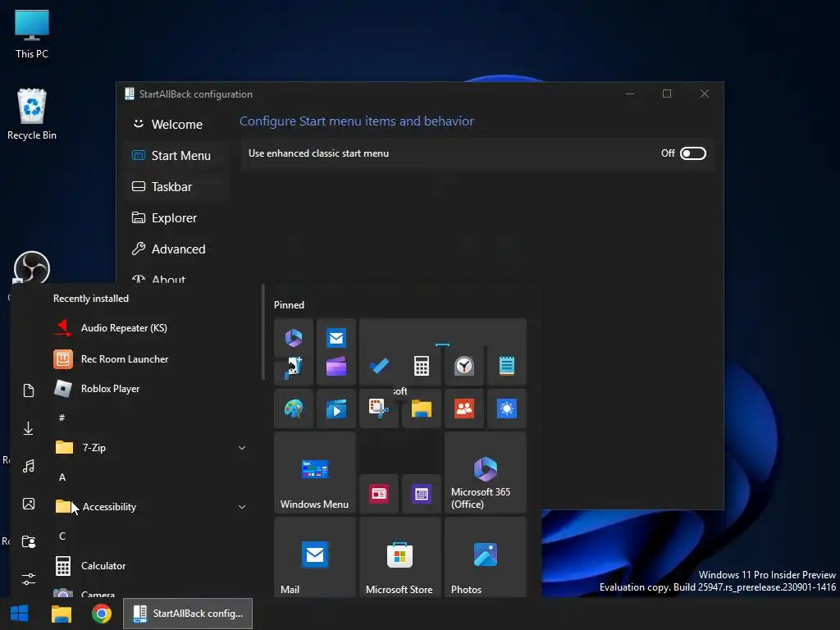Click the StartAllBack config taskbar button

pyautogui.click(x=188, y=614)
